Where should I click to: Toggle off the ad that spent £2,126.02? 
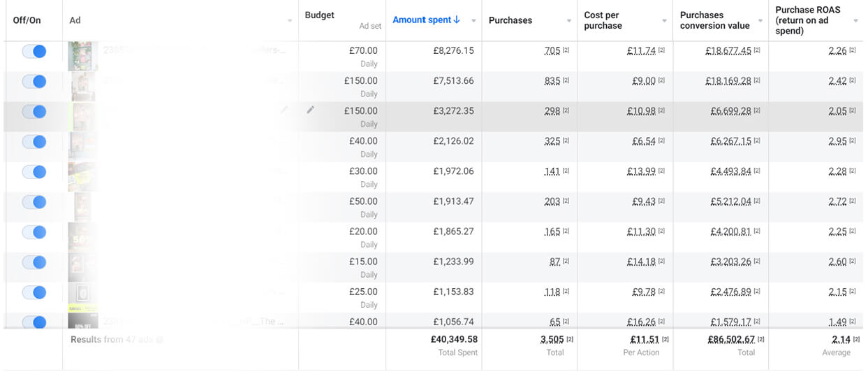(x=34, y=141)
